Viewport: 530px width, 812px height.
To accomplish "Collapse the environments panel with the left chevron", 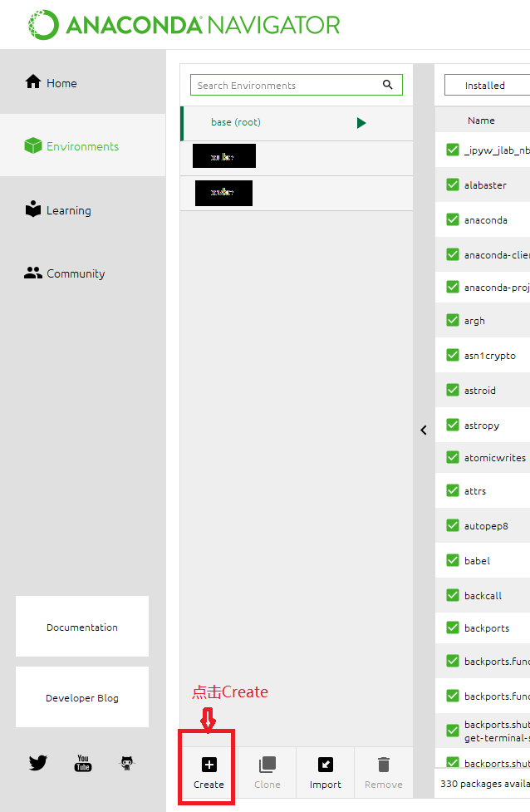I will 424,430.
